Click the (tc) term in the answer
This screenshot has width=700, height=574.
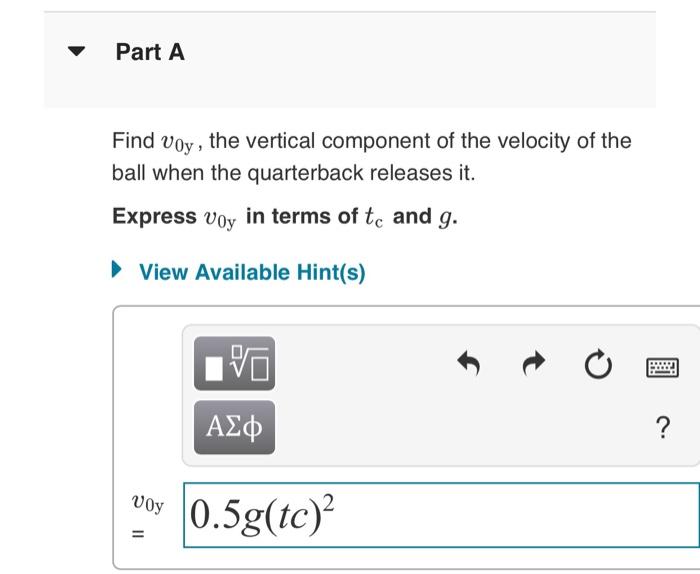[x=292, y=519]
